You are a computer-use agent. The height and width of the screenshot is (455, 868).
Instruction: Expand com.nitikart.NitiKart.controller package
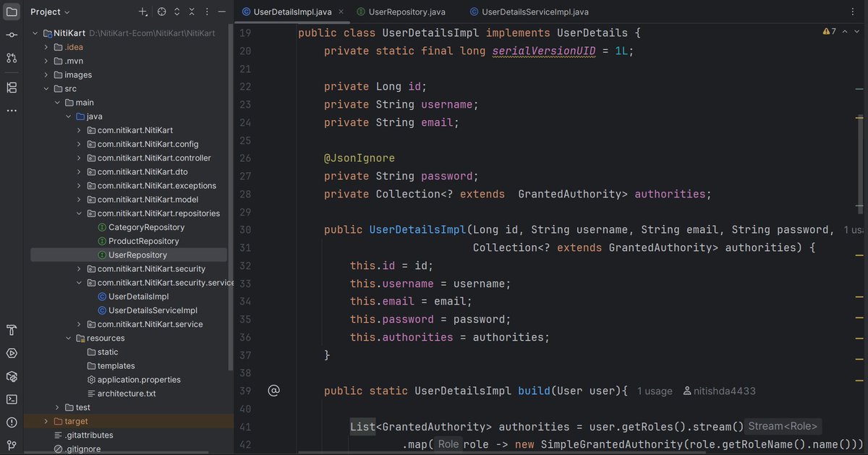tap(80, 158)
